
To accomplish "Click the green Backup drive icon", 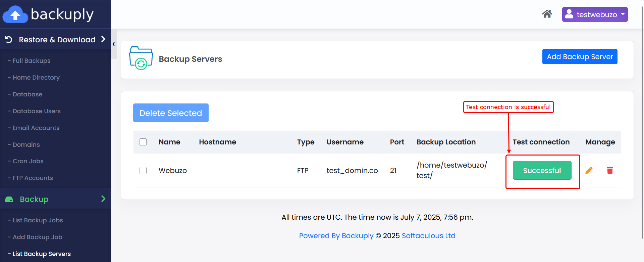I will (x=9, y=199).
